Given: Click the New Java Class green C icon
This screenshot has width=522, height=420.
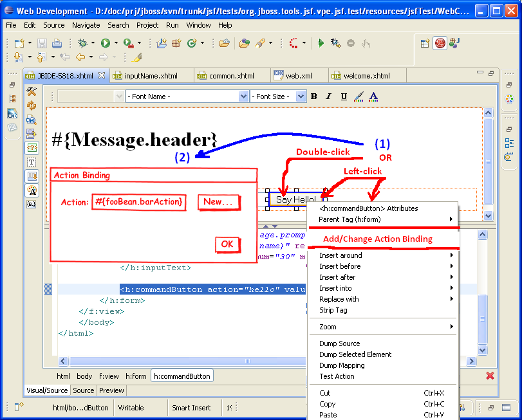Looking at the screenshot, I should tap(192, 43).
